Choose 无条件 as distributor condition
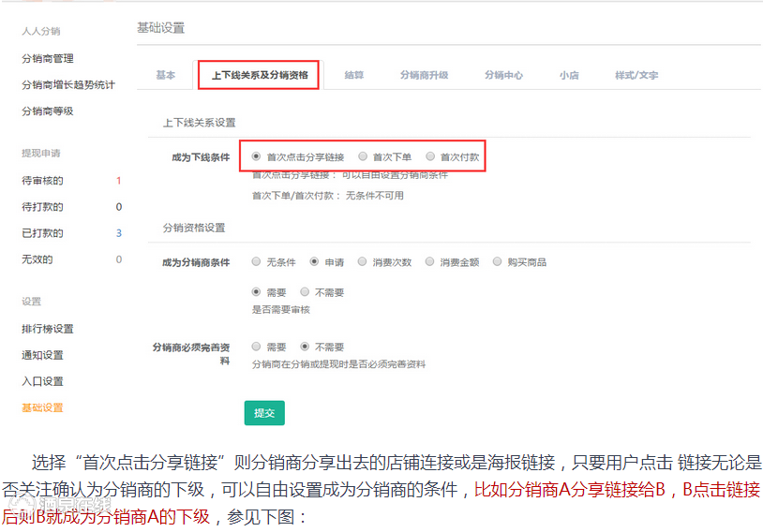This screenshot has height=532, width=778. click(x=256, y=262)
